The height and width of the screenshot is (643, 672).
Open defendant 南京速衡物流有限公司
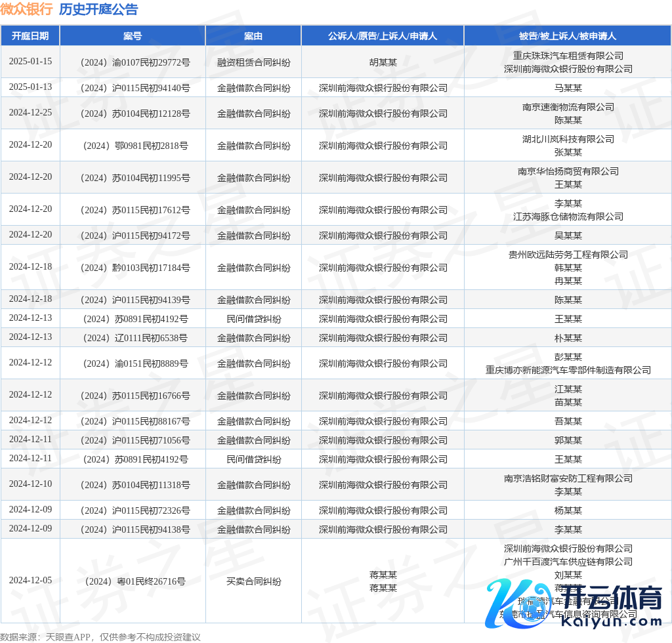click(x=568, y=107)
